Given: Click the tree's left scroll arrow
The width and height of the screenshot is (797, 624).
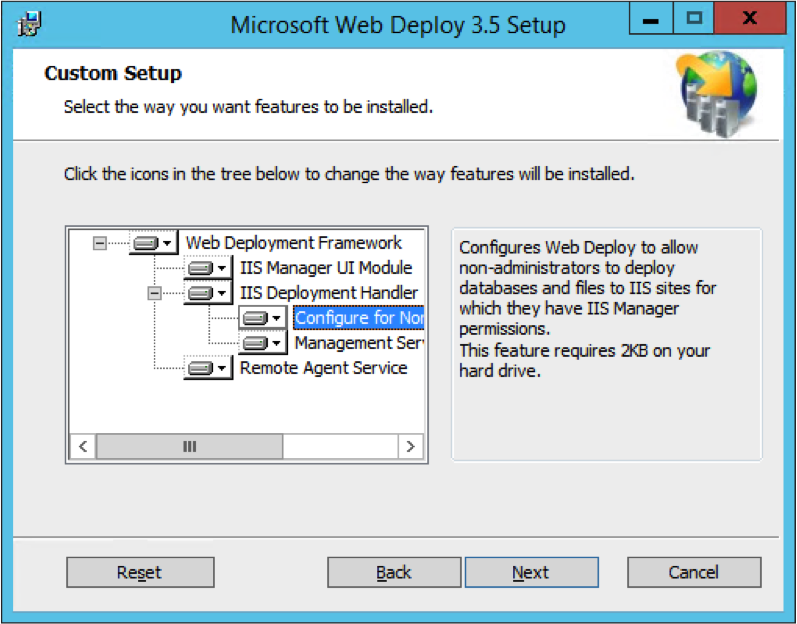Looking at the screenshot, I should coord(83,447).
